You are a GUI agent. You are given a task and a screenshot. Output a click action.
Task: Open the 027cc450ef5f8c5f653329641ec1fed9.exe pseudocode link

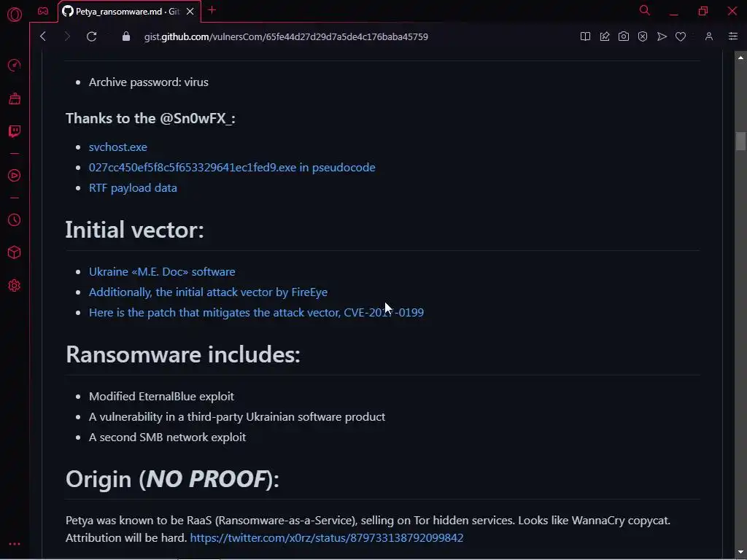click(x=232, y=167)
